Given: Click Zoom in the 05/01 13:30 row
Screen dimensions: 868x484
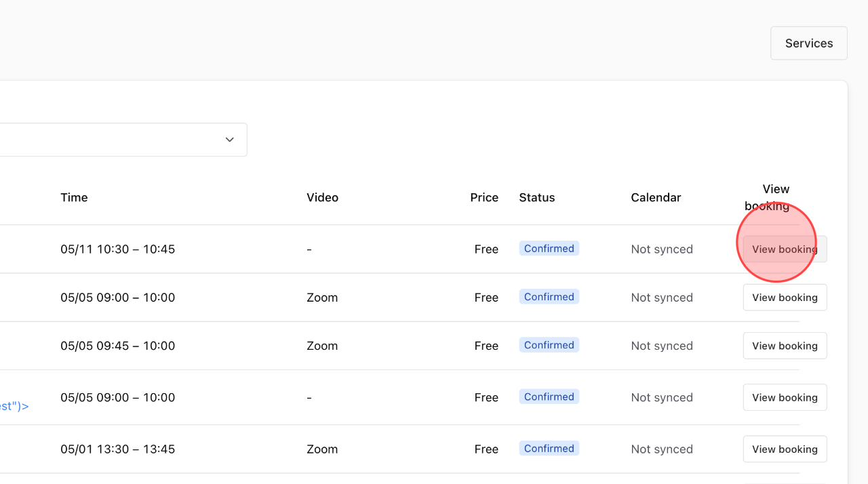Looking at the screenshot, I should click(x=322, y=449).
